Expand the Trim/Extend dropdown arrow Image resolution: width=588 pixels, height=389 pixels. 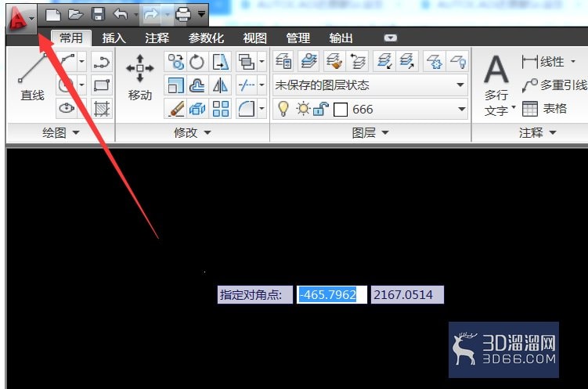pos(262,85)
